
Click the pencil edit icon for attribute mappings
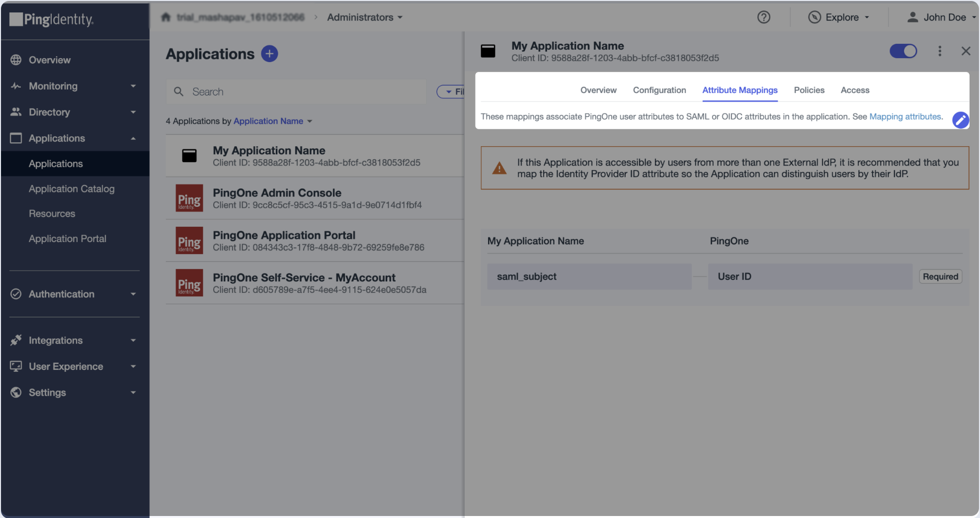point(960,120)
